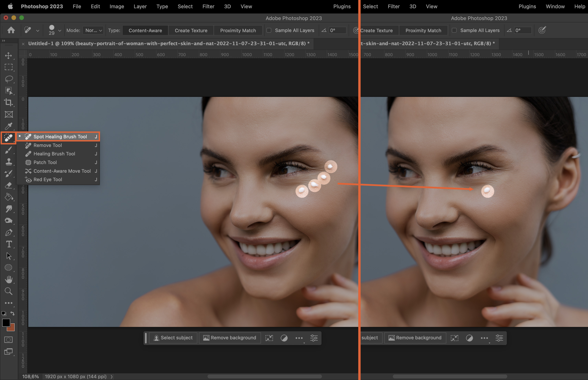Expand the tool preset picker arrow
Screen dimensions: 588x380
point(38,31)
